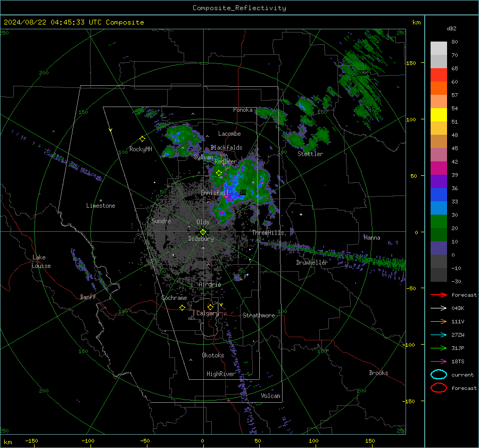Select the purple 36-39 dBZ color swatch
Viewport: 479px width, 448px height.
(439, 182)
